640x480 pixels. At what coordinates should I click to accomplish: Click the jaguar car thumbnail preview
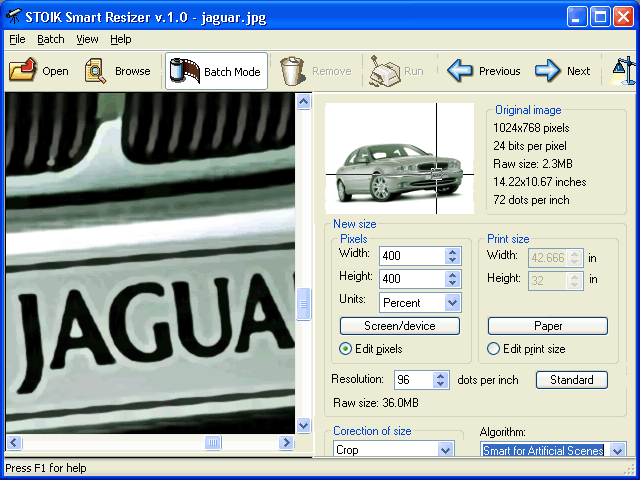[x=400, y=158]
